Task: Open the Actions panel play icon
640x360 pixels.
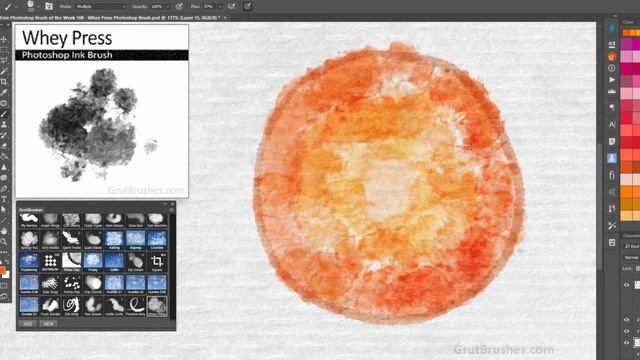Action: [x=611, y=80]
